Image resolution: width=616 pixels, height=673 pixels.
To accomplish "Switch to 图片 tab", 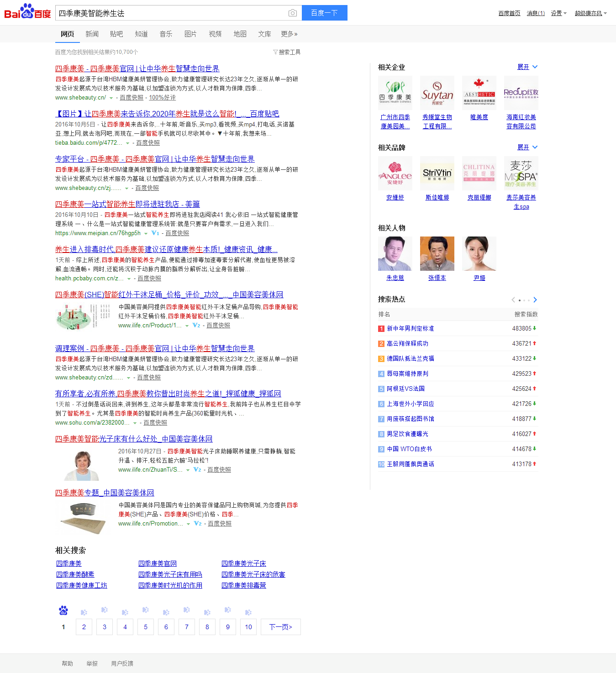I will tap(190, 34).
